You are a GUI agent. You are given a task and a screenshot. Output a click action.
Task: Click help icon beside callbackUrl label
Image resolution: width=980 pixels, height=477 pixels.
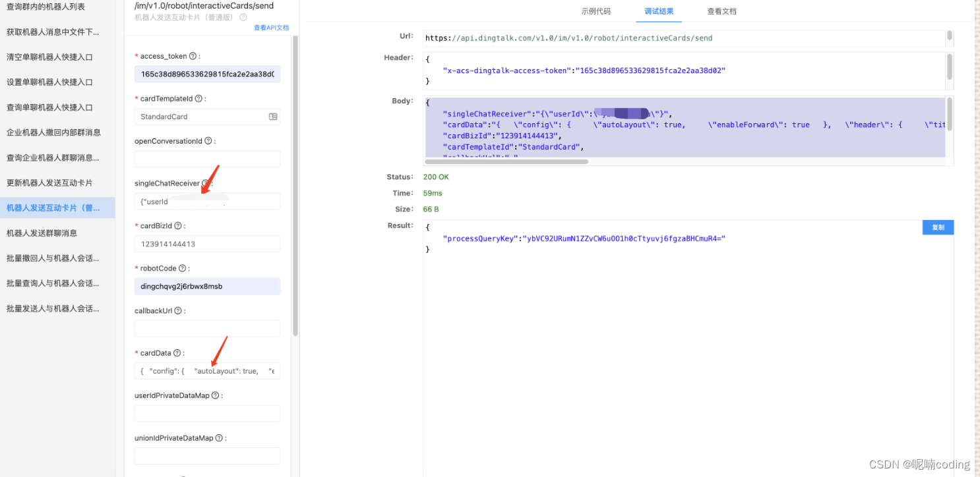(x=178, y=311)
